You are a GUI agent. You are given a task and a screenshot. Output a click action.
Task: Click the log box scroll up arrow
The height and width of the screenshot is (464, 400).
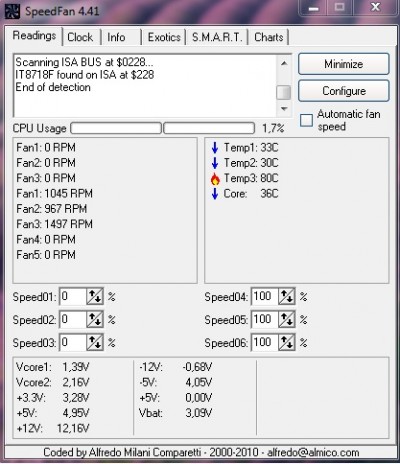(x=284, y=63)
